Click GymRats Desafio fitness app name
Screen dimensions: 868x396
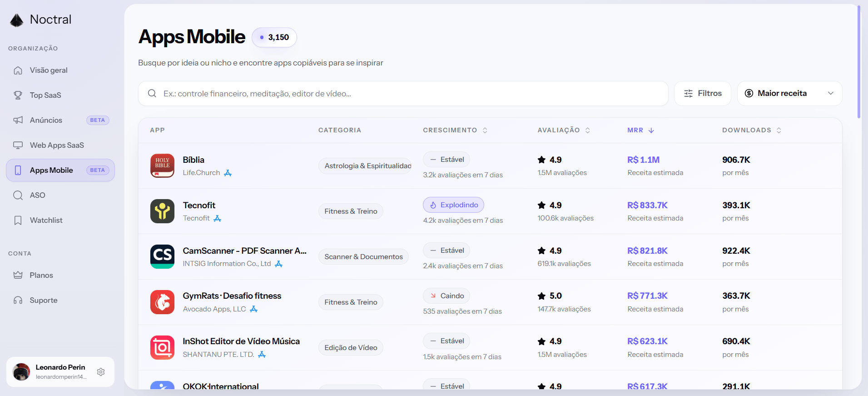tap(232, 296)
